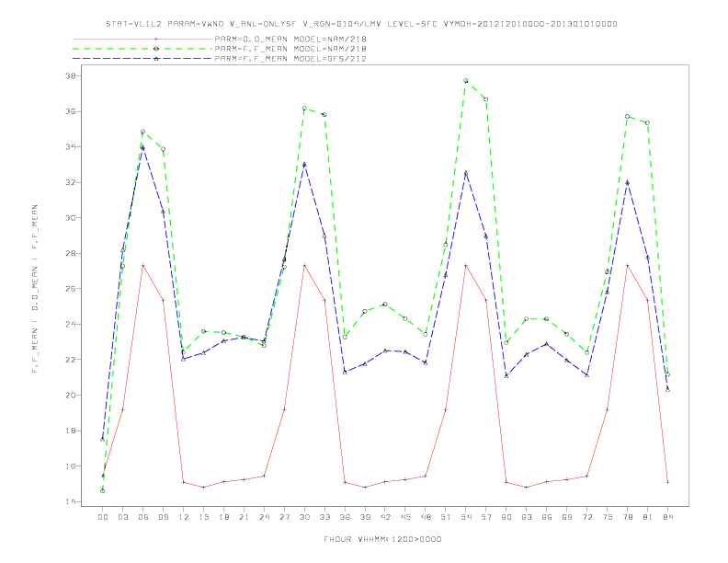Click the red solid legend line sample
This screenshot has width=728, height=563.
pyautogui.click(x=142, y=39)
